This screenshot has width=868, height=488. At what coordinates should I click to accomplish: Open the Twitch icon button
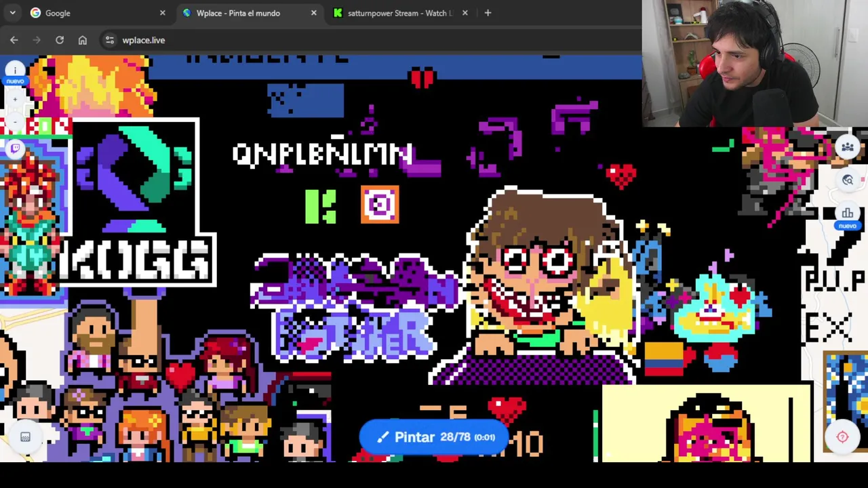click(15, 148)
